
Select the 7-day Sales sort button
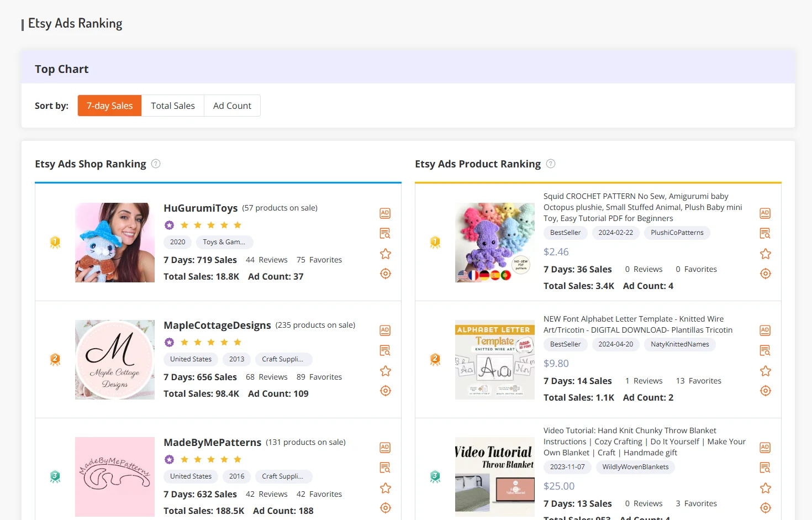pyautogui.click(x=109, y=105)
